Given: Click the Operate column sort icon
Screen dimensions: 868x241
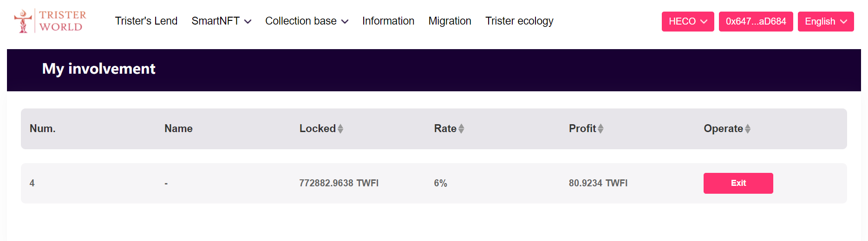Looking at the screenshot, I should (x=748, y=129).
